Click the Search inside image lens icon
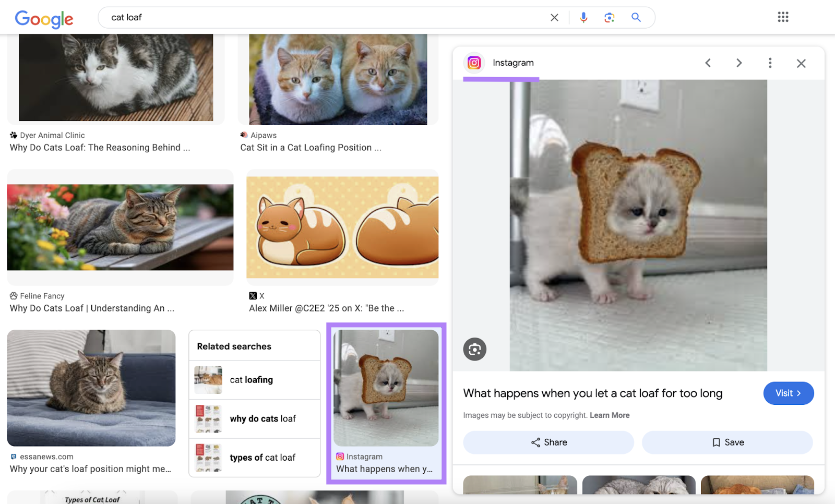835x504 pixels. coord(474,349)
